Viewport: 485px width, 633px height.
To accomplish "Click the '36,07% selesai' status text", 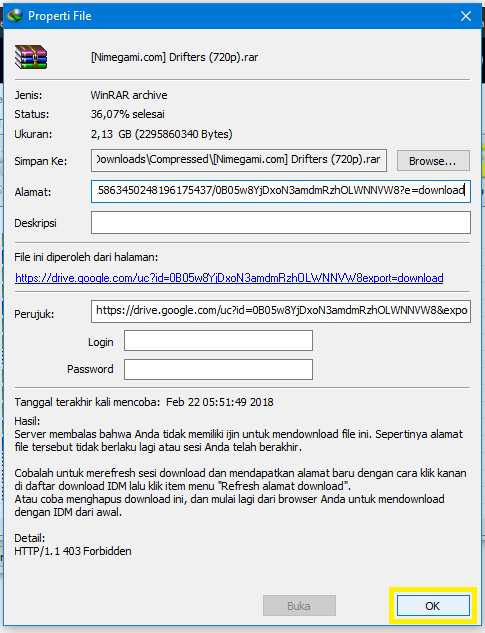I will (128, 114).
